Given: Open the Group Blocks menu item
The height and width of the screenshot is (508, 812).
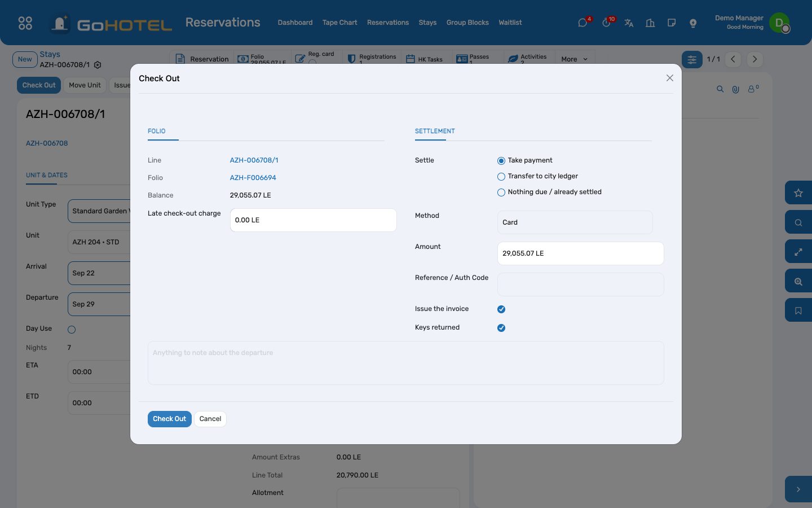Looking at the screenshot, I should 467,23.
